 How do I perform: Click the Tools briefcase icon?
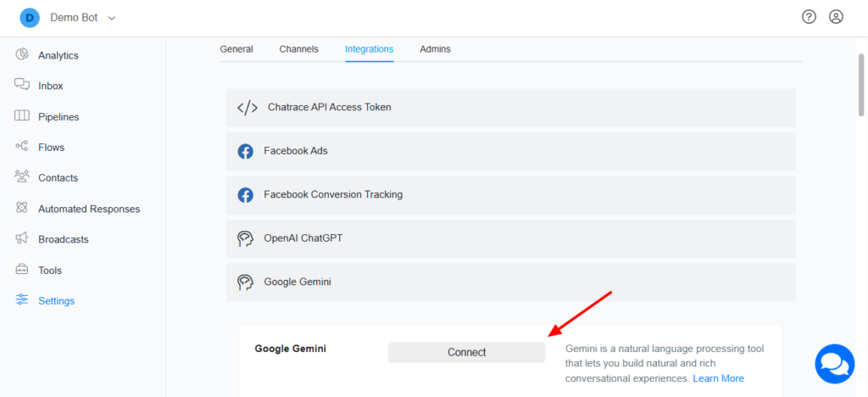coord(23,270)
